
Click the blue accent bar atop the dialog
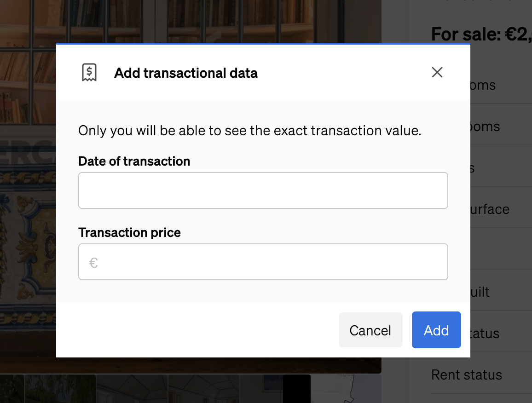click(263, 45)
